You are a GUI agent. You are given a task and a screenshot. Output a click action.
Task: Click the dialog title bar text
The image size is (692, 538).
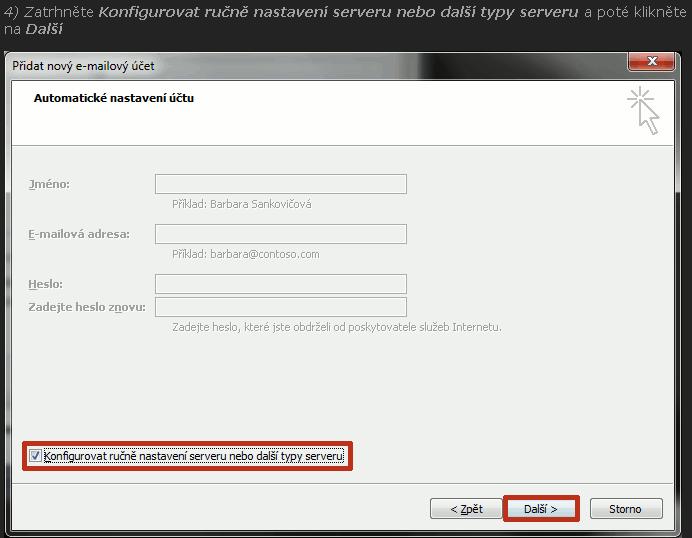83,66
